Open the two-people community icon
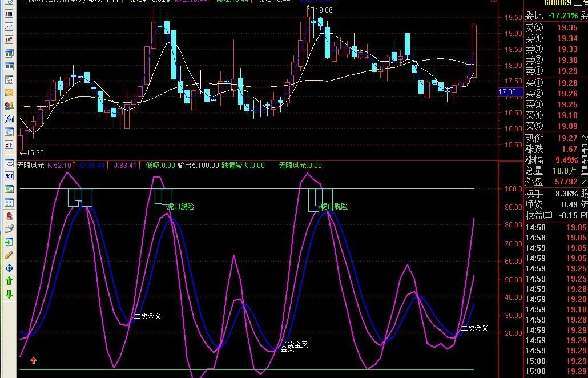Screen dimensions: 588x378 [x=9, y=106]
